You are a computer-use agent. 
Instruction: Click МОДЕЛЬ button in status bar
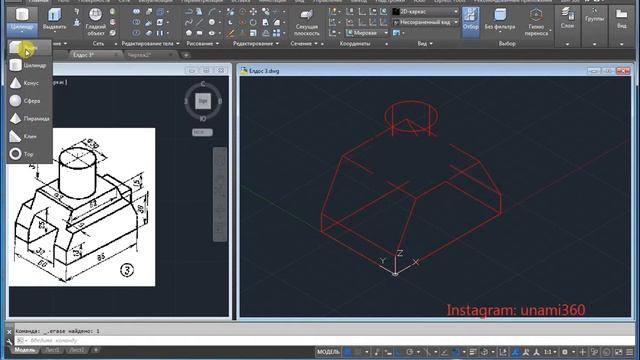[328, 352]
